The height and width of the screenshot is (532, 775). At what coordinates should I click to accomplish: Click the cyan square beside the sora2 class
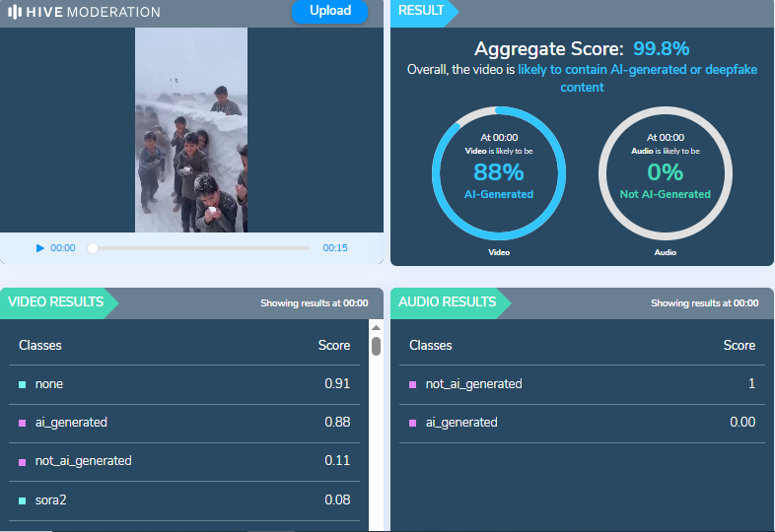tap(23, 500)
